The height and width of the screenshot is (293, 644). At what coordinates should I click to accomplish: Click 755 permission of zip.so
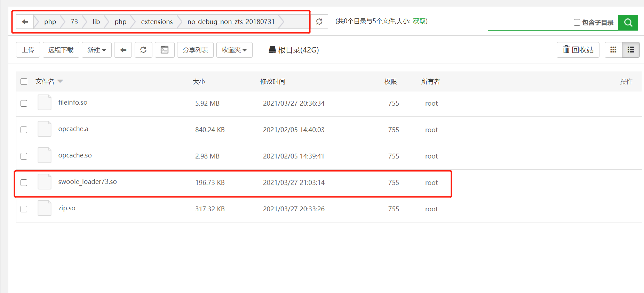point(394,209)
